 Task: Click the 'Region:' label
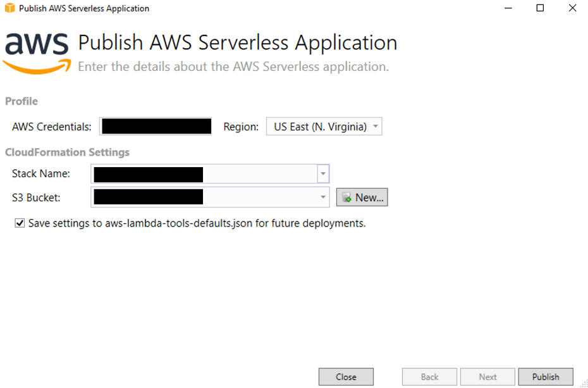(x=241, y=127)
